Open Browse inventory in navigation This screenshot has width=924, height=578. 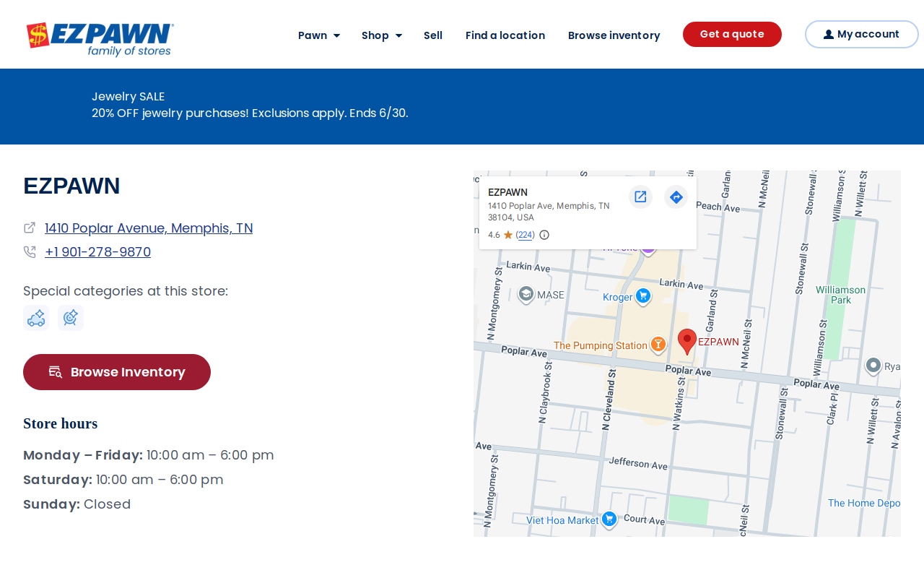tap(614, 35)
